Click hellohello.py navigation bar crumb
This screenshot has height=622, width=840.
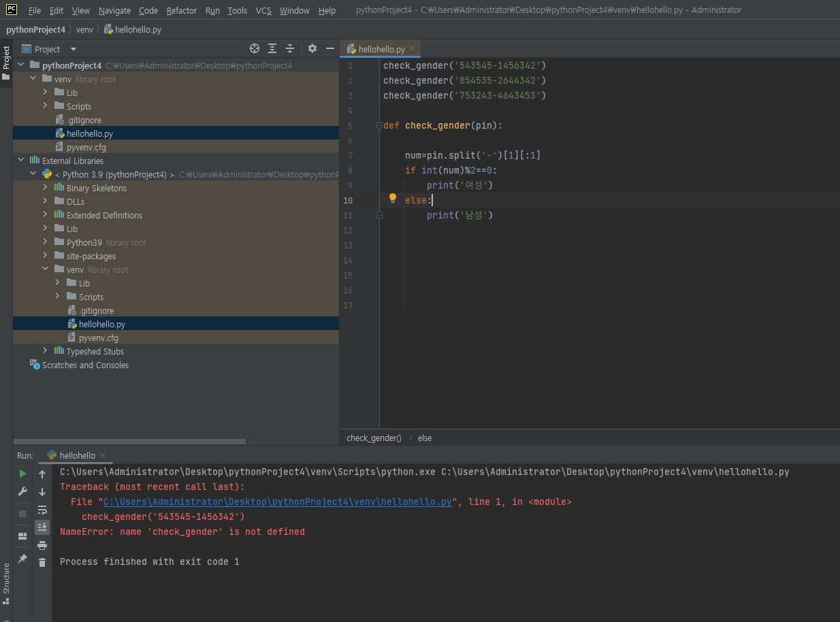(133, 30)
